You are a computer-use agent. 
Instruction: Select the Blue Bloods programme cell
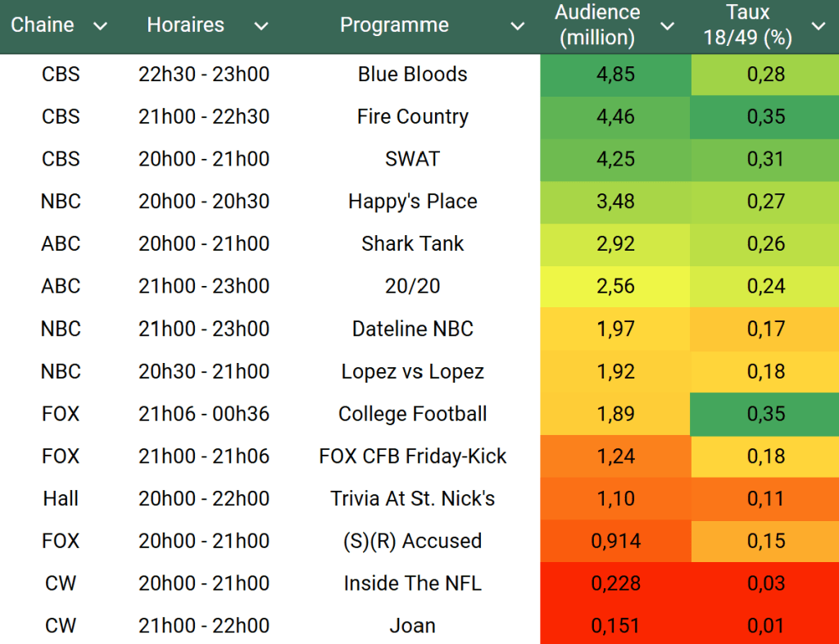click(412, 74)
